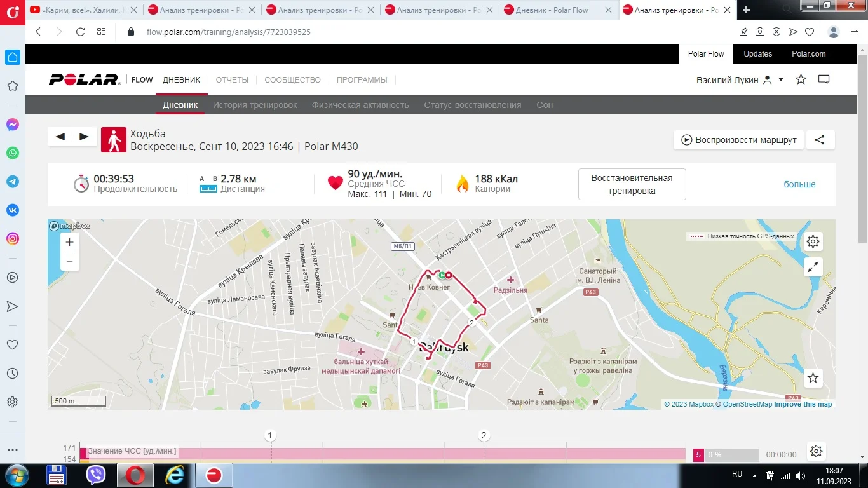Select История тренировок subtab
This screenshot has height=488, width=868.
tap(255, 105)
